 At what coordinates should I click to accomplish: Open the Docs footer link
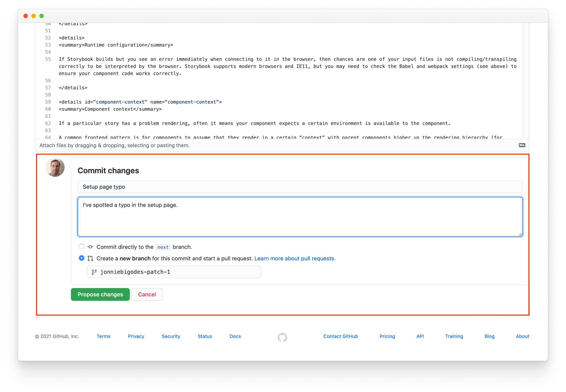235,336
